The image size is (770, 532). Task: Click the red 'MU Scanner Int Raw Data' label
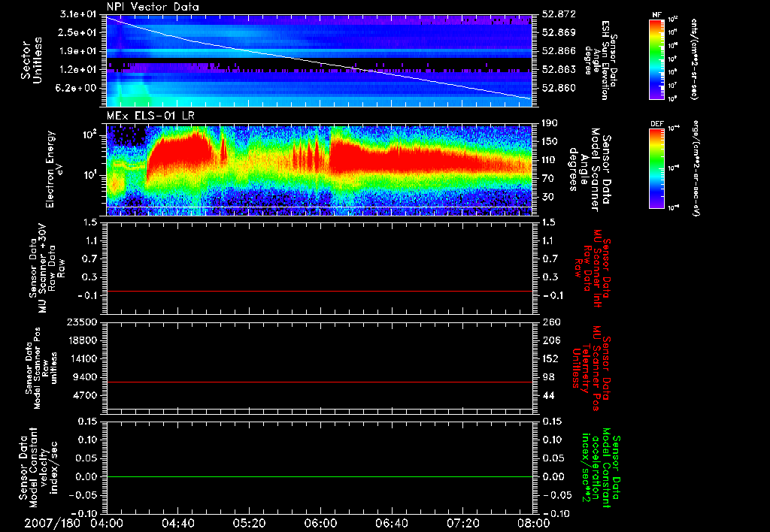593,268
